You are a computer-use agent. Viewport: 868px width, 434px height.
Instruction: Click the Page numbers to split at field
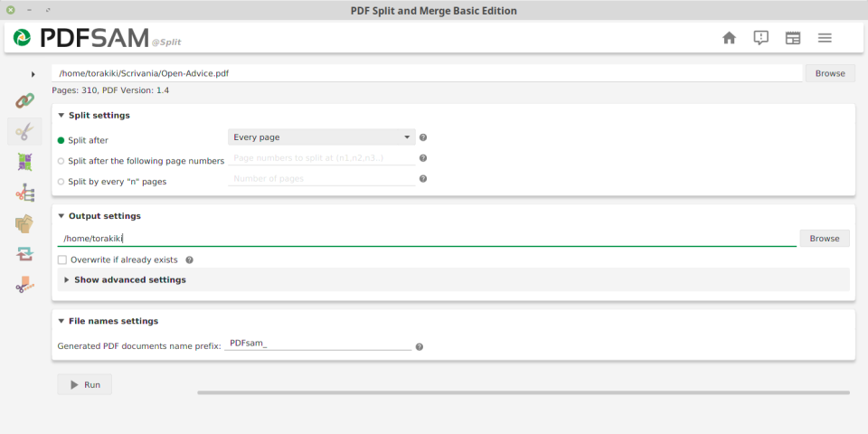coord(322,157)
